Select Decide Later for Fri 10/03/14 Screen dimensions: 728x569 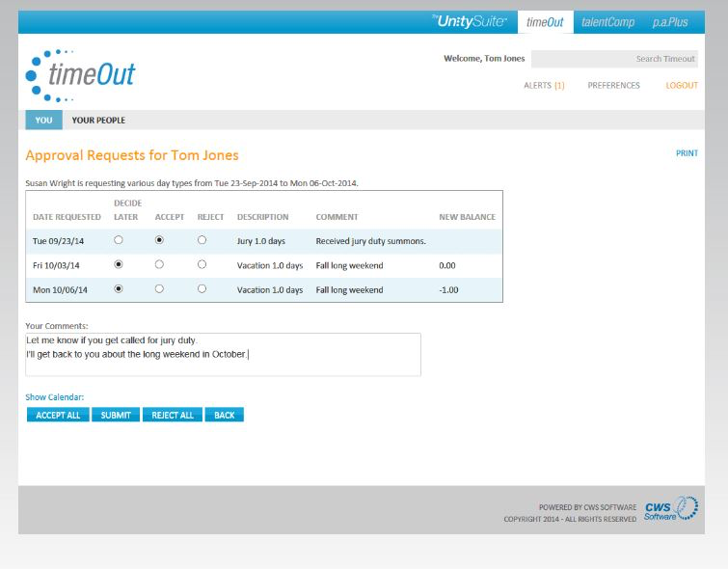(119, 264)
